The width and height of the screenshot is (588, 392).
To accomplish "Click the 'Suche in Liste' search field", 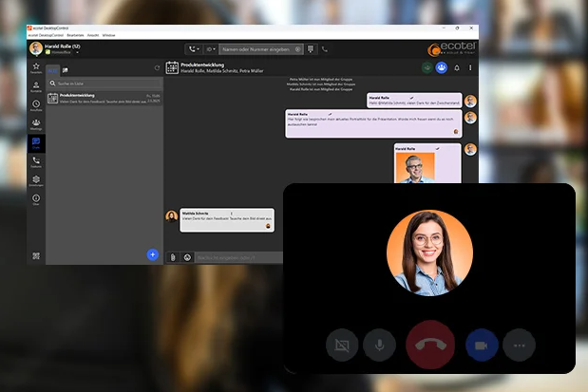I will (x=104, y=84).
